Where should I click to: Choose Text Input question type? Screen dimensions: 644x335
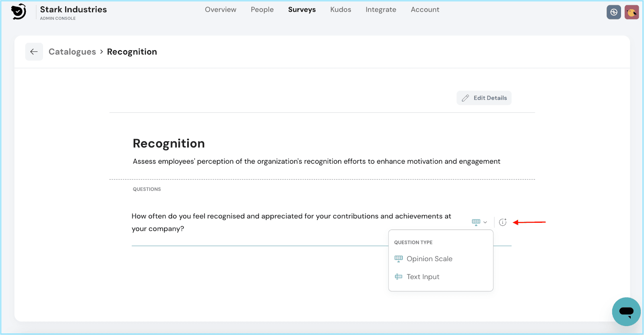click(x=423, y=277)
